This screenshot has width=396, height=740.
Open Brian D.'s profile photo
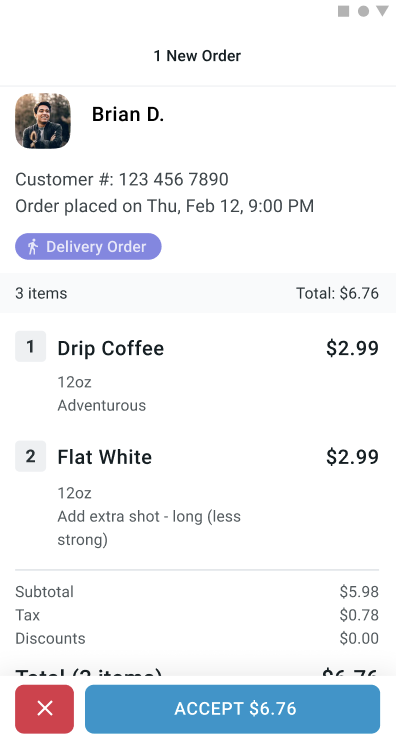[x=43, y=121]
